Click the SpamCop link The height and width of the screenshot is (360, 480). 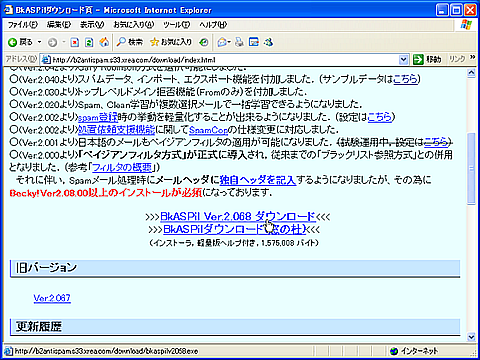(208, 130)
